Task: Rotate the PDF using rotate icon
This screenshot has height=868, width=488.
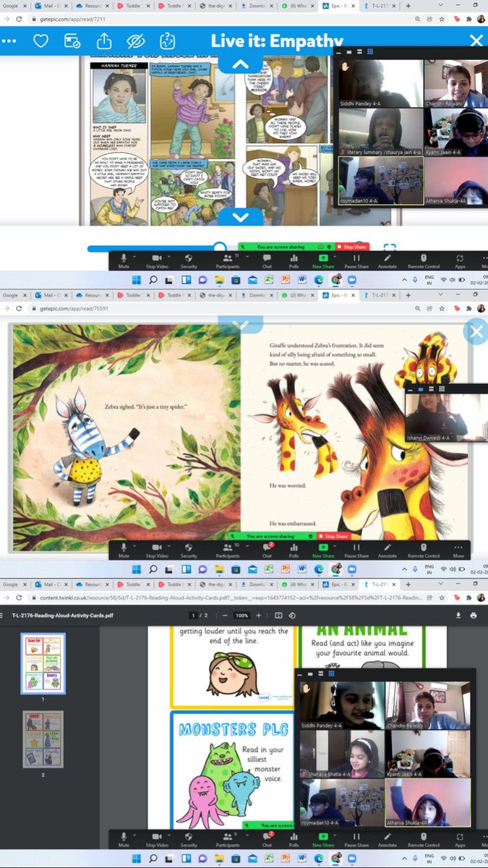Action: (x=292, y=615)
